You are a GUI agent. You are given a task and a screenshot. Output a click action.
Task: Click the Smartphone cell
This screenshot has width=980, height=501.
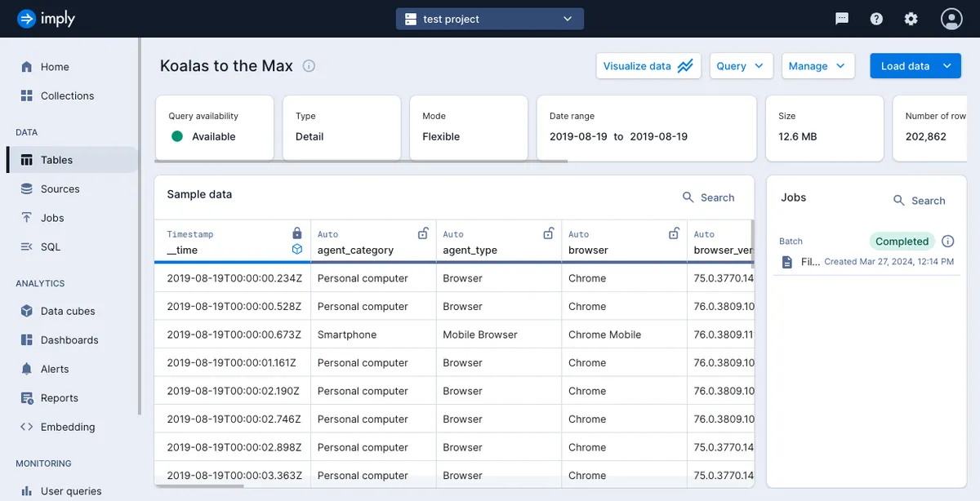(x=373, y=335)
